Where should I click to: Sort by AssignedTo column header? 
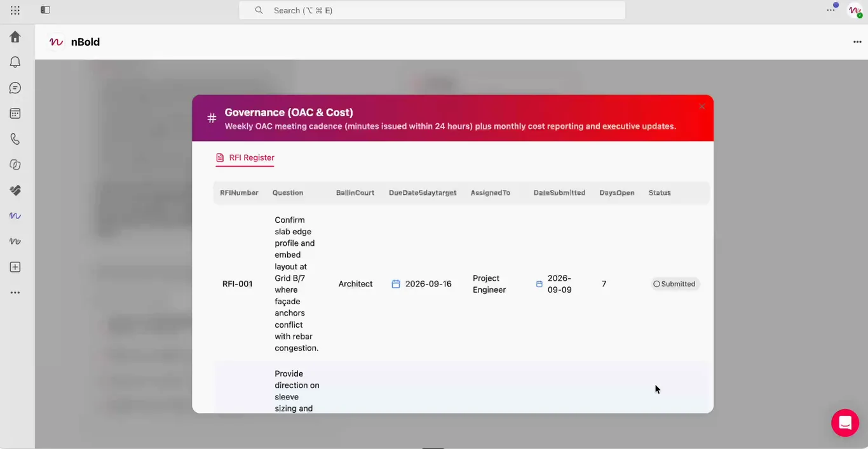coord(491,192)
